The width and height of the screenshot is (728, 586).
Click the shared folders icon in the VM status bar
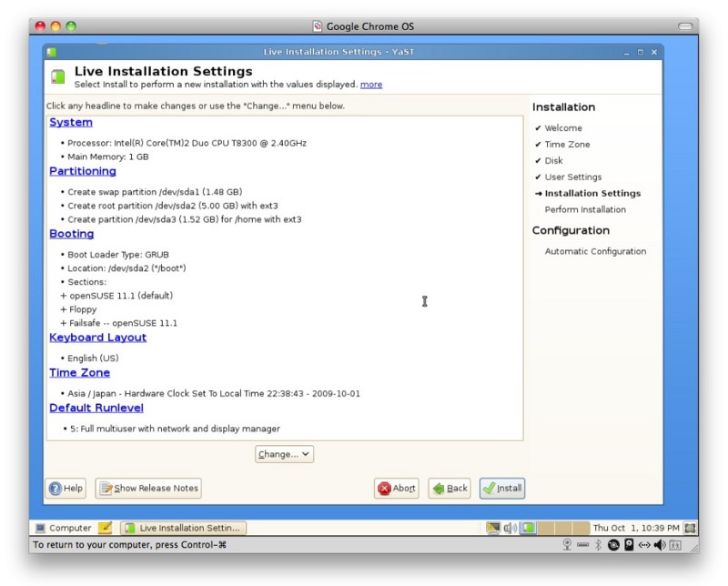(675, 545)
